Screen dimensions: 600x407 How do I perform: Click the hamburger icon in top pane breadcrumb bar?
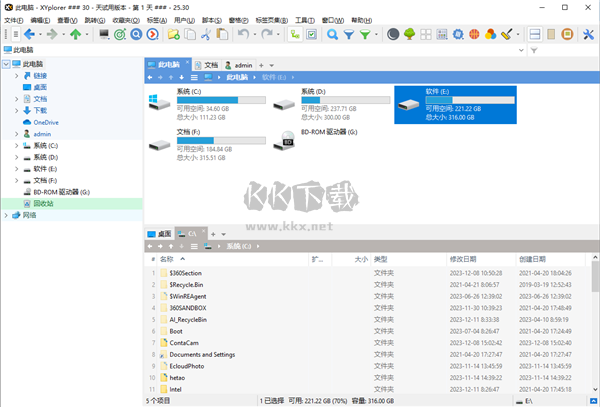coord(194,77)
